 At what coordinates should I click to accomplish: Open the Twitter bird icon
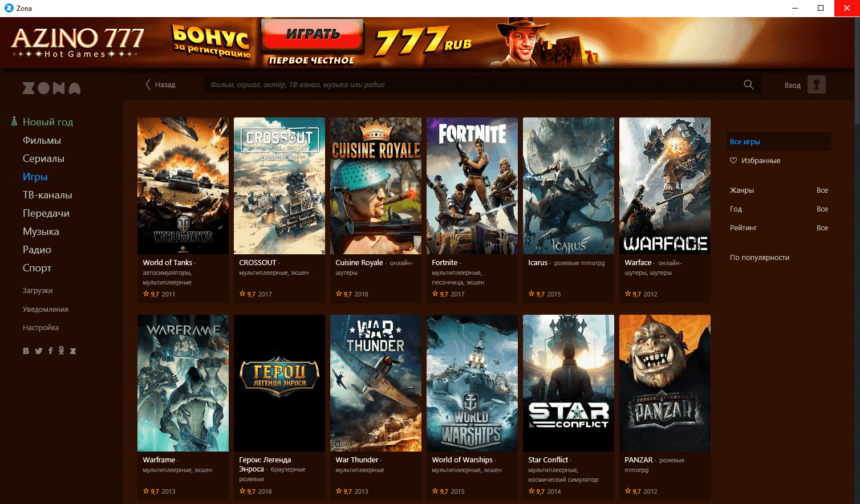click(x=39, y=351)
